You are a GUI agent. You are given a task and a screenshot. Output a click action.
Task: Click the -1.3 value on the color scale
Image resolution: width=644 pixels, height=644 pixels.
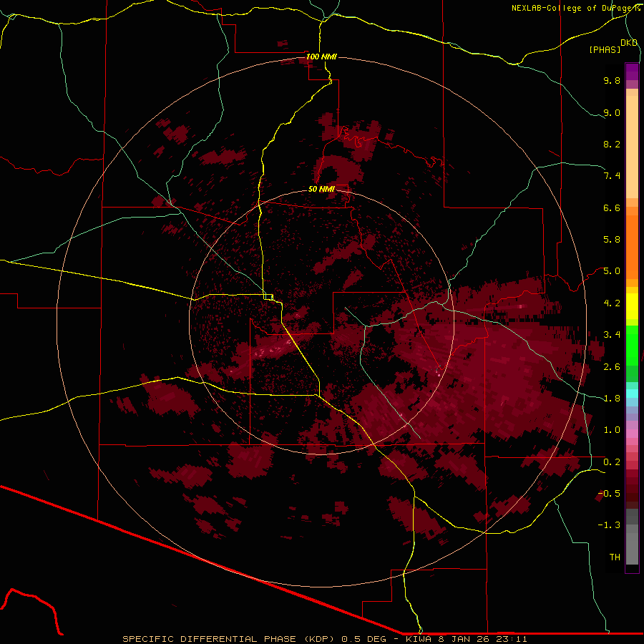click(609, 525)
